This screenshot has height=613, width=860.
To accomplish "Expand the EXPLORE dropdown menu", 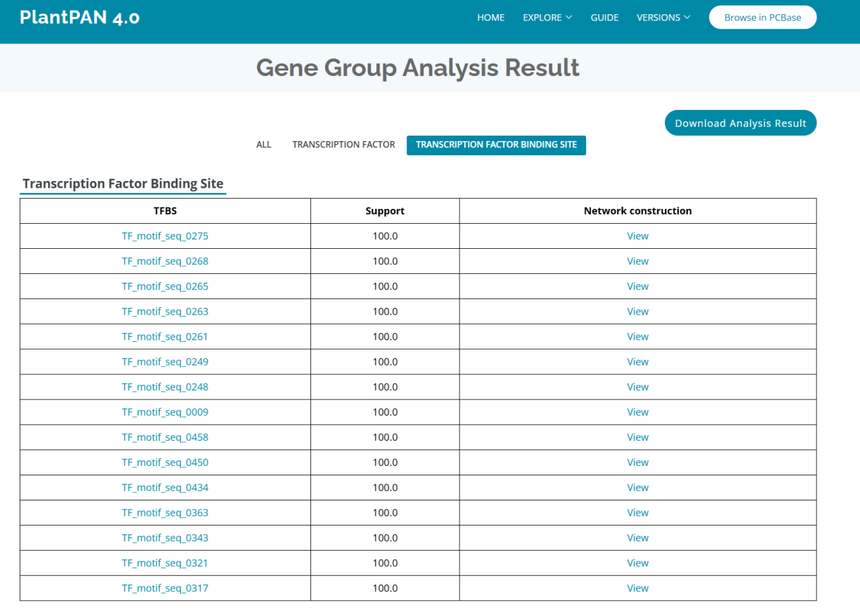I will [x=547, y=18].
